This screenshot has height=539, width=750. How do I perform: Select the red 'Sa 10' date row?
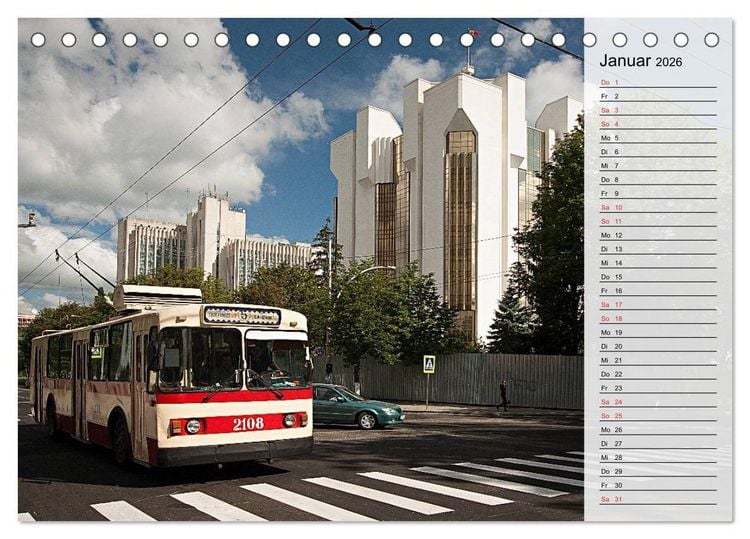click(x=658, y=207)
